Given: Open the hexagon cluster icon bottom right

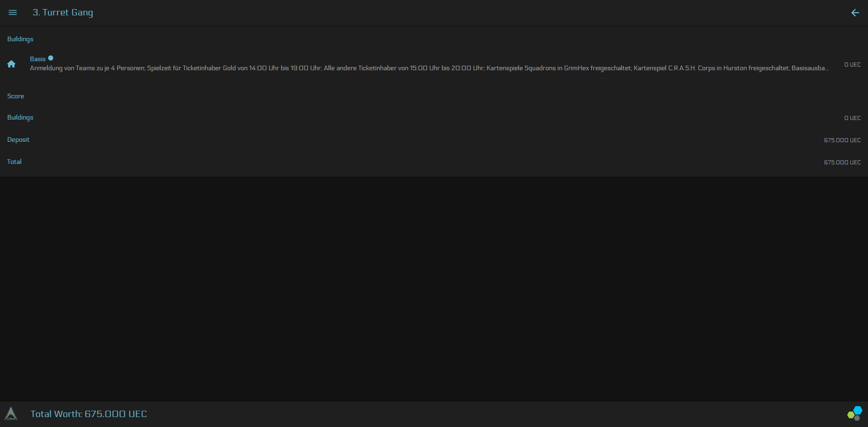Looking at the screenshot, I should pos(855,413).
